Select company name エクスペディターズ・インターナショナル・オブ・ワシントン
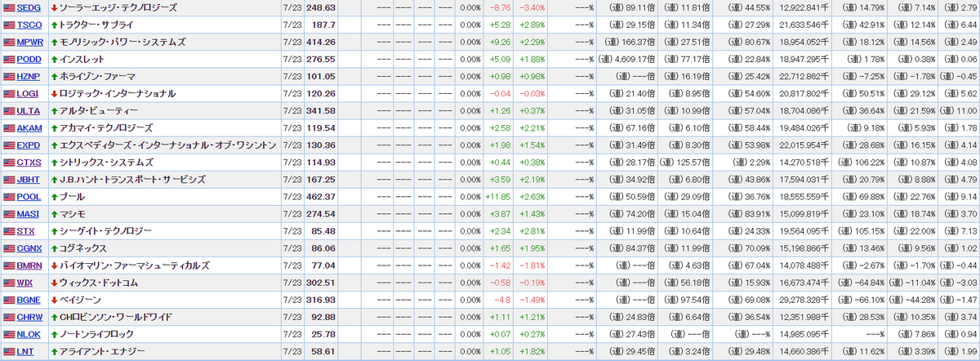This screenshot has width=980, height=361. point(168,145)
